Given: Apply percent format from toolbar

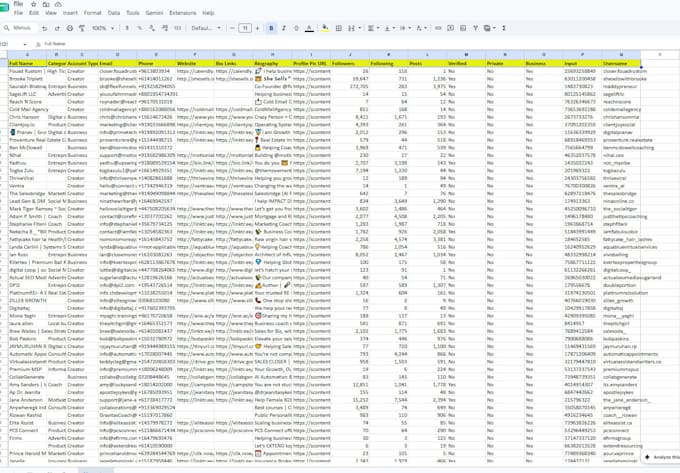Looking at the screenshot, I should point(140,28).
